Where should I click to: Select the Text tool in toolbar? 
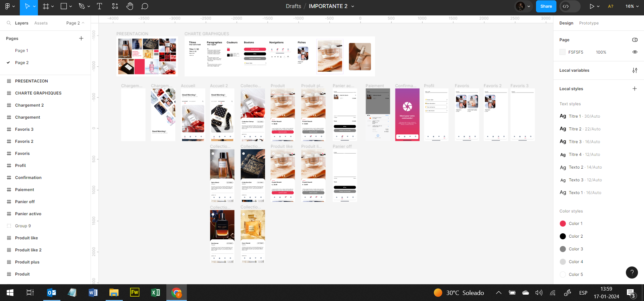pyautogui.click(x=99, y=6)
